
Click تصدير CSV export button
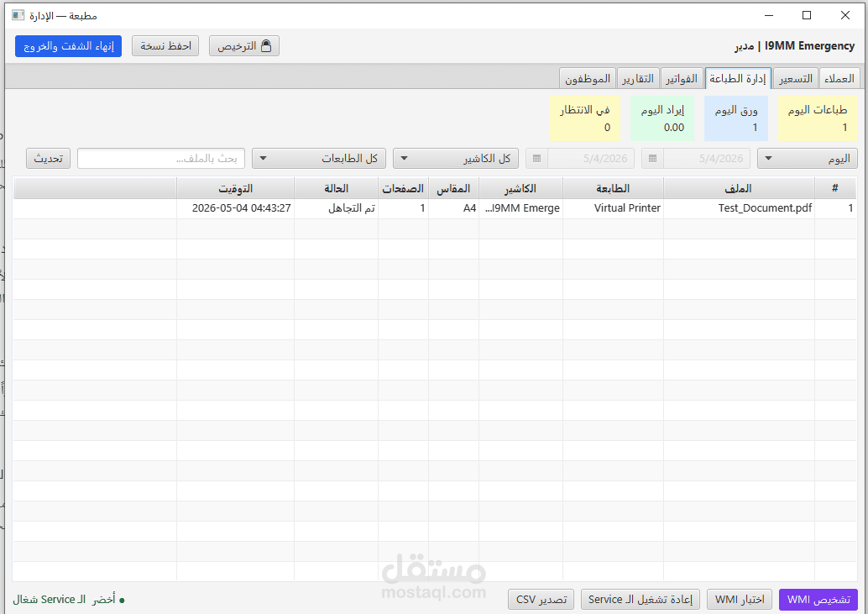541,600
